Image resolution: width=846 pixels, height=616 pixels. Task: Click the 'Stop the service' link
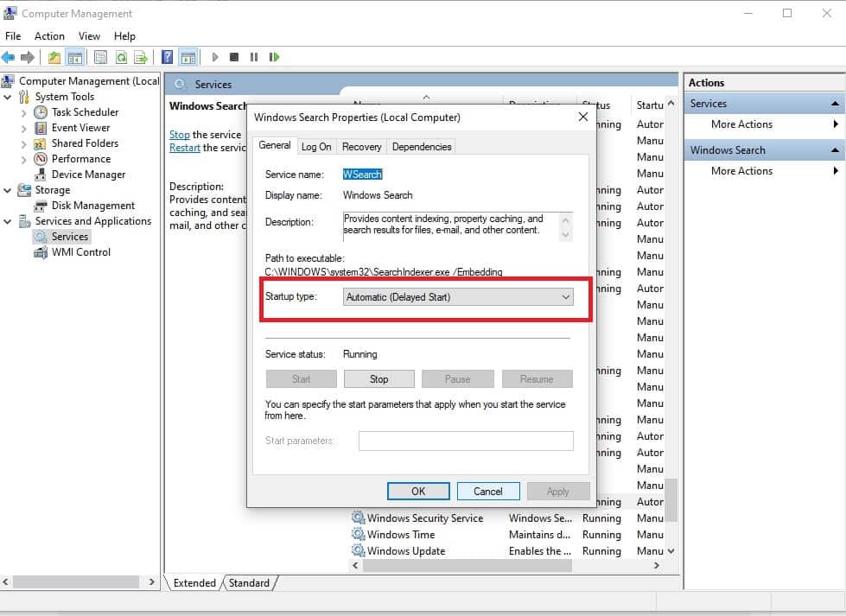[x=179, y=135]
